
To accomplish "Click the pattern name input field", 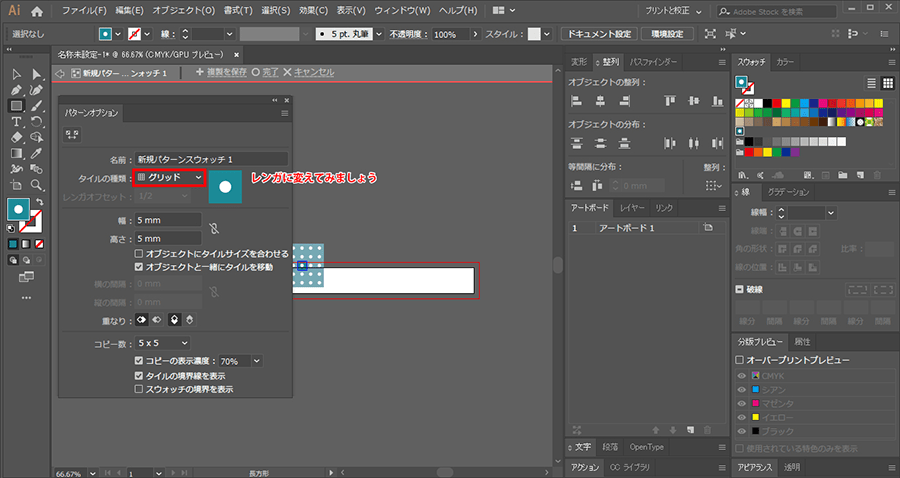I will point(211,159).
